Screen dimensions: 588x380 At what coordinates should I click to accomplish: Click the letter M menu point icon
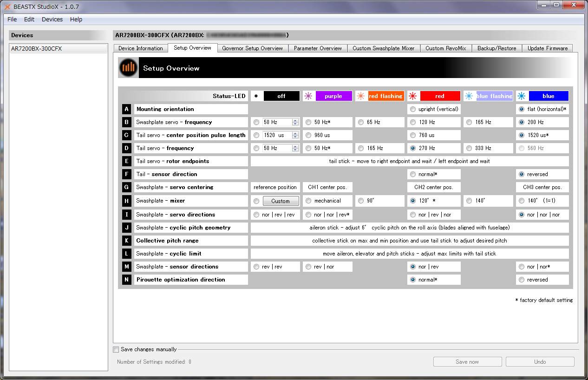(x=127, y=267)
